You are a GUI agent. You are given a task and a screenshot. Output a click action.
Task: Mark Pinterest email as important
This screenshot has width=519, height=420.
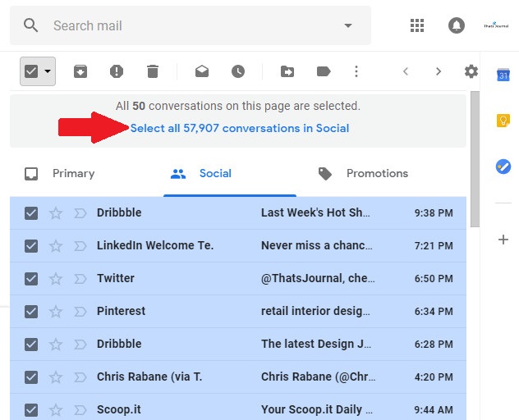click(80, 311)
